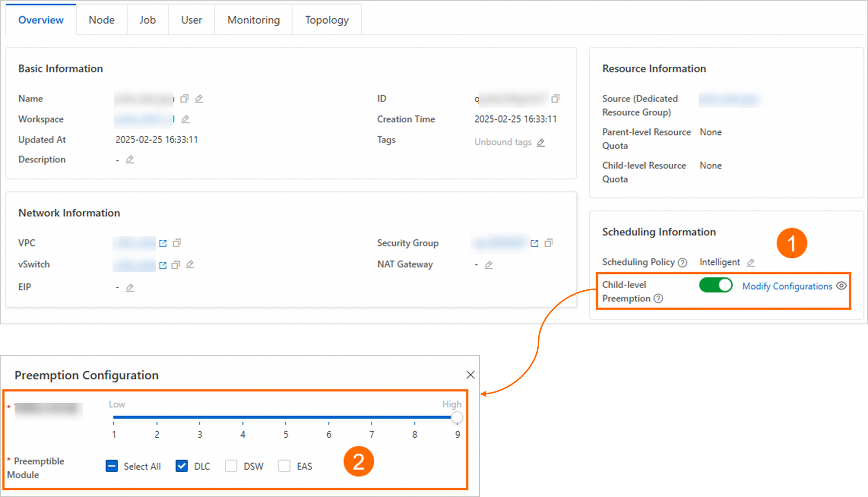This screenshot has height=497, width=868.
Task: Copy the Name value
Action: point(184,99)
